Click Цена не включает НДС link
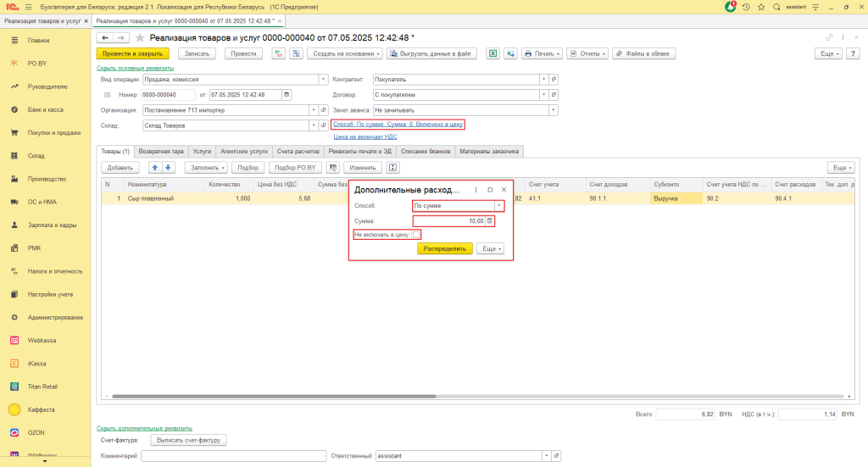Screen dimensions: 868x467 (x=365, y=136)
